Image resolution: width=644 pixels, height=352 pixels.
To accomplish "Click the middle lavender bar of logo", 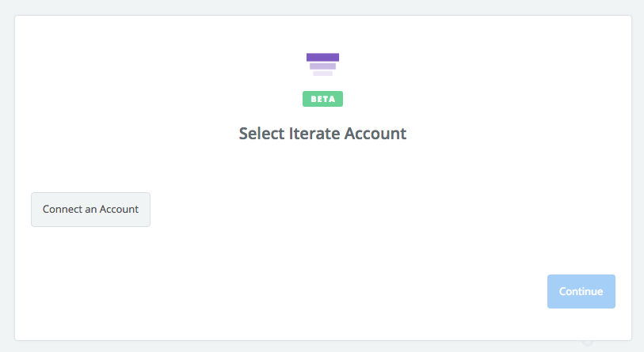I will (x=322, y=66).
